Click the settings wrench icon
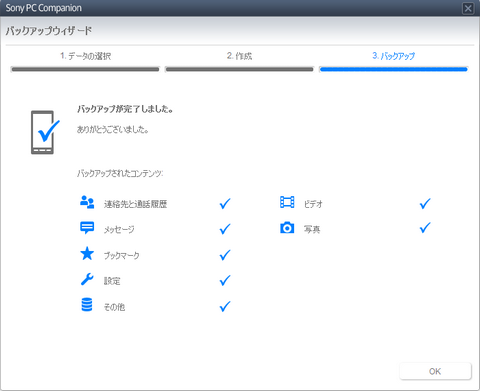480x391 pixels. click(87, 279)
